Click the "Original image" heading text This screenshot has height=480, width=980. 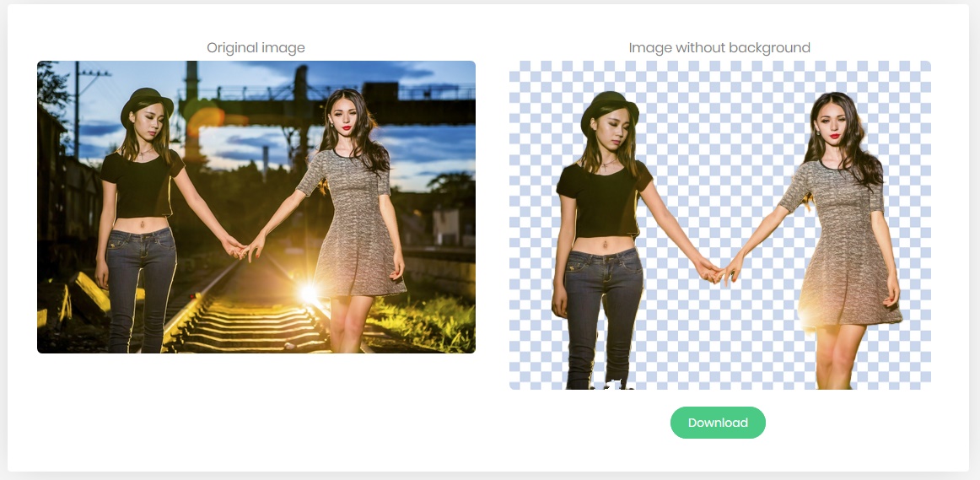tap(256, 48)
